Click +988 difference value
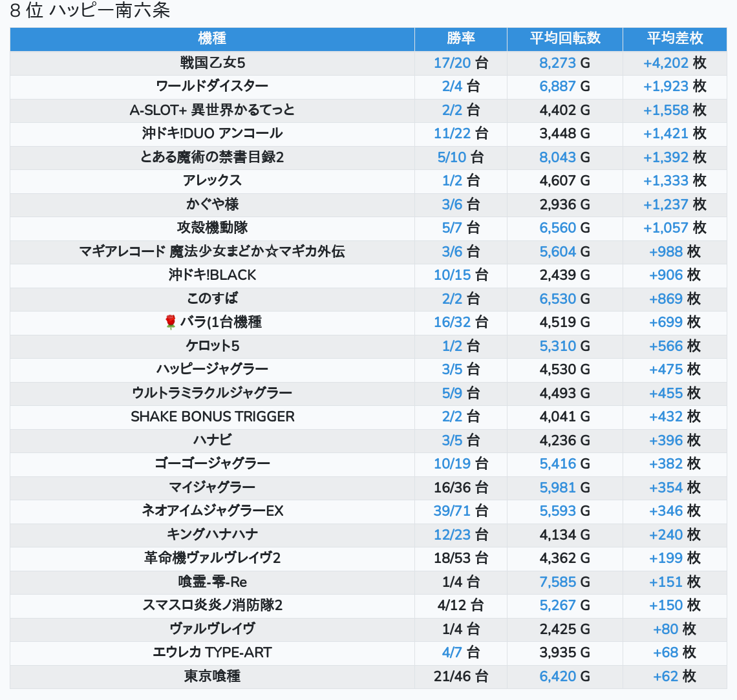Viewport: 737px width, 700px height. click(x=666, y=251)
